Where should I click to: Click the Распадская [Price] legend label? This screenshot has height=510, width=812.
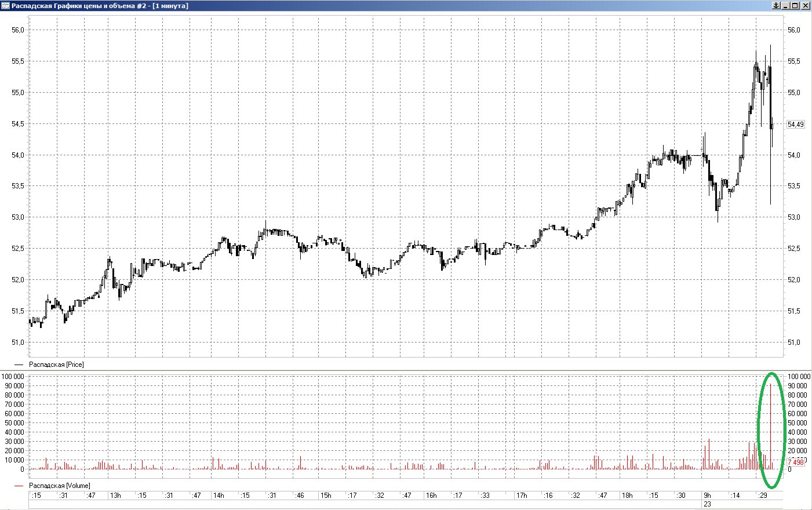pos(56,365)
